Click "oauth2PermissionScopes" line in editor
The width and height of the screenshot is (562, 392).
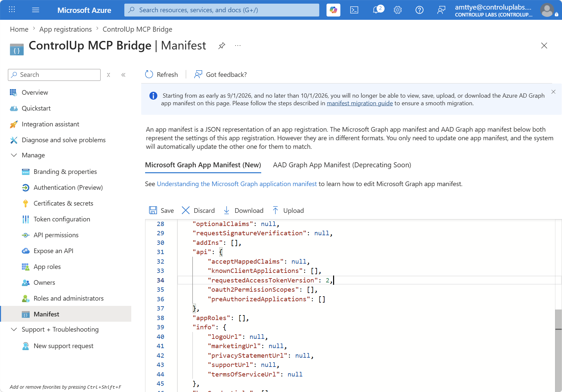(263, 290)
